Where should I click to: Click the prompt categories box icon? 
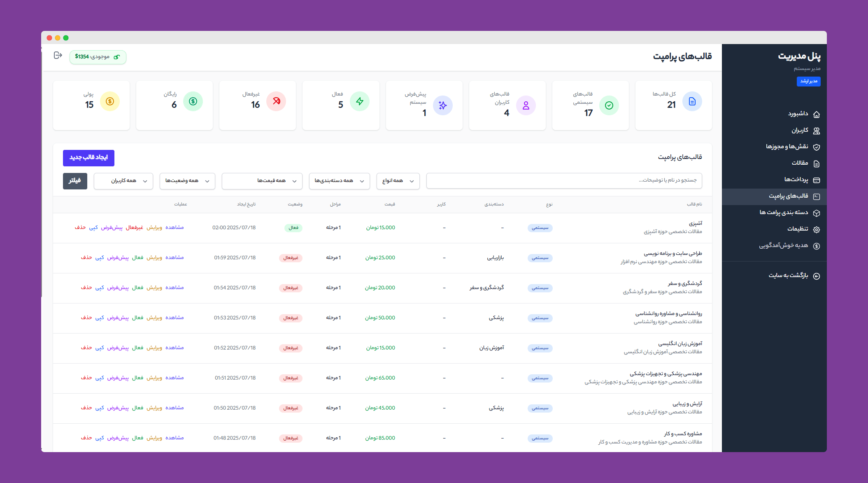point(817,213)
